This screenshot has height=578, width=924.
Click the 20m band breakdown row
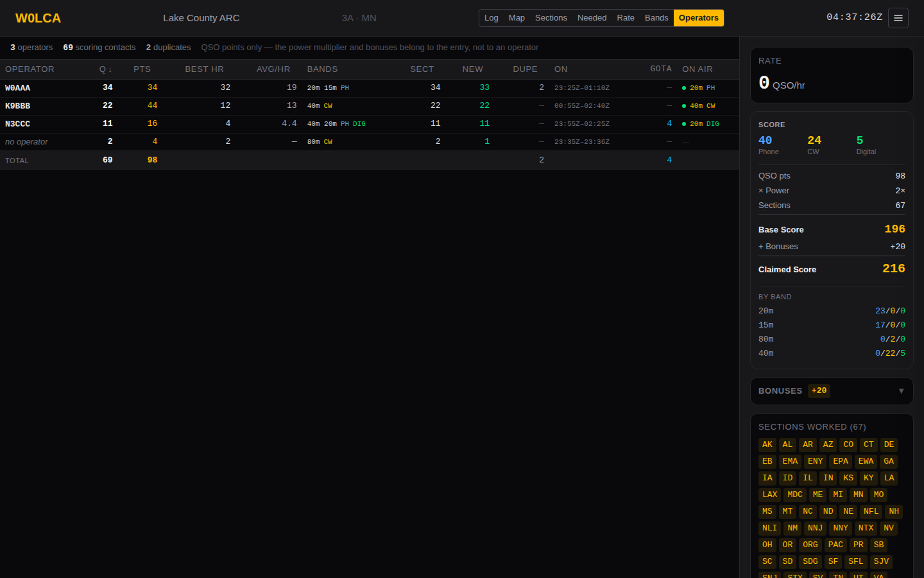[x=832, y=311]
